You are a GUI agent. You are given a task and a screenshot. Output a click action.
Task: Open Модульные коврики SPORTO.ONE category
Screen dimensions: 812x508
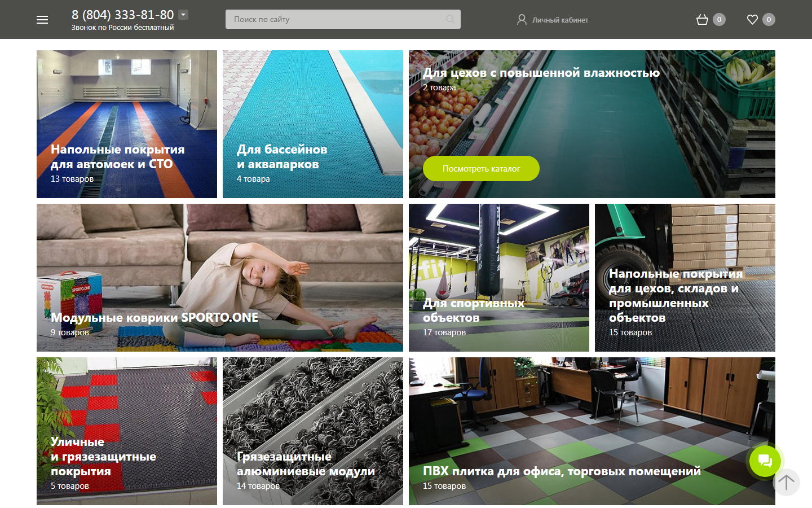point(220,278)
